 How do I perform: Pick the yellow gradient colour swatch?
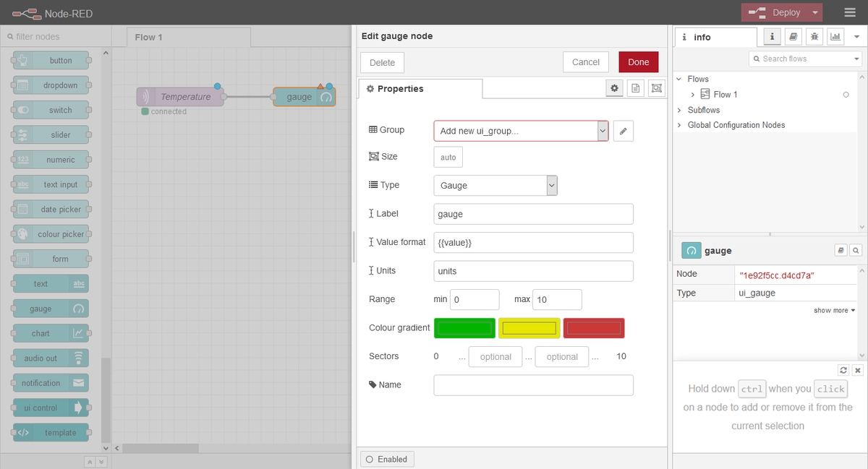(529, 328)
